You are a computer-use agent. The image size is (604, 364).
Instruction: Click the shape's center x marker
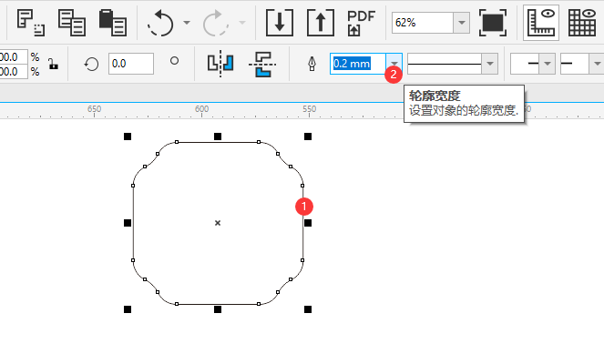218,223
